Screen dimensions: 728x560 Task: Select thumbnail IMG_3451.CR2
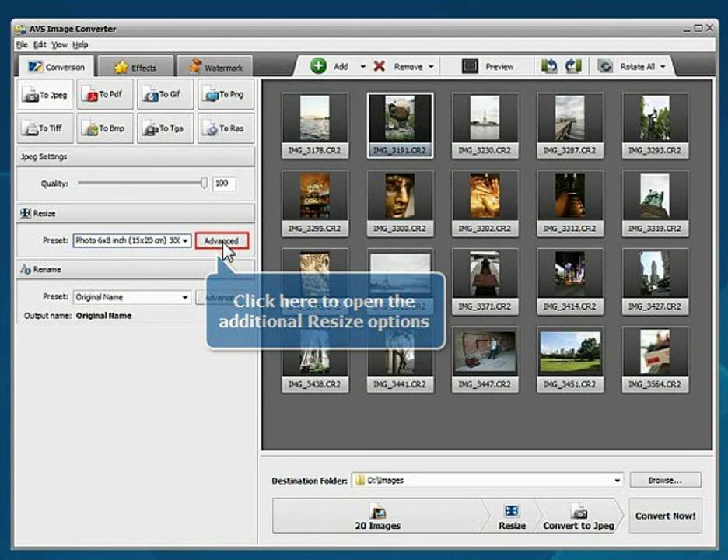[x=569, y=359]
